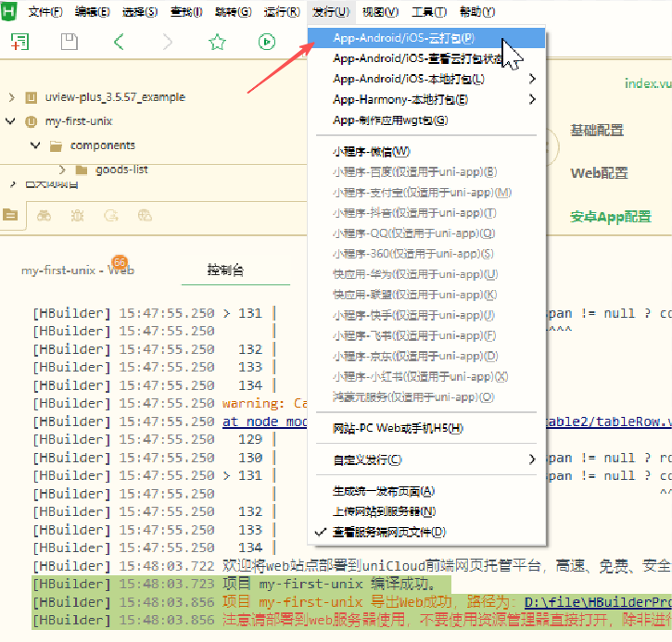
Task: Open the 视图(V) menu
Action: 380,11
